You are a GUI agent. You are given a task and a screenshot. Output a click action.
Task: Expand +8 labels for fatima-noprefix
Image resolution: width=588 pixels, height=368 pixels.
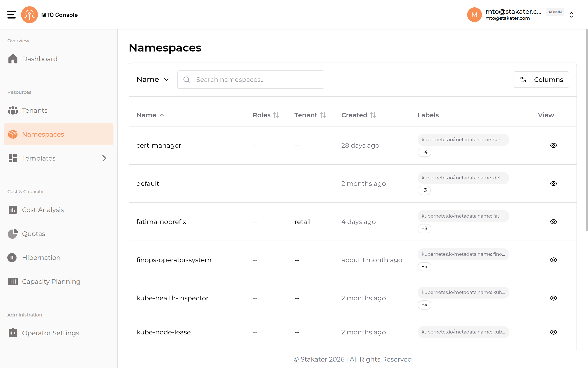point(424,229)
